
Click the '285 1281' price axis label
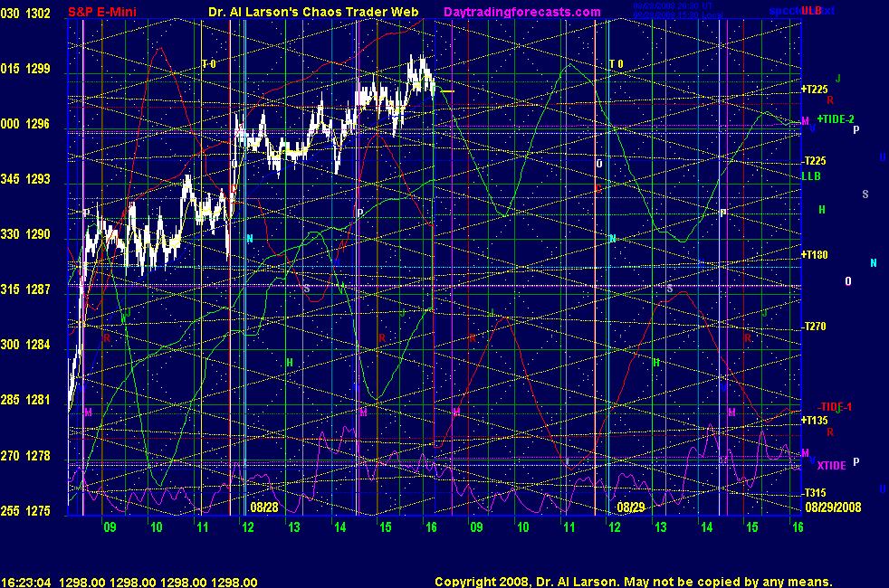(x=25, y=400)
